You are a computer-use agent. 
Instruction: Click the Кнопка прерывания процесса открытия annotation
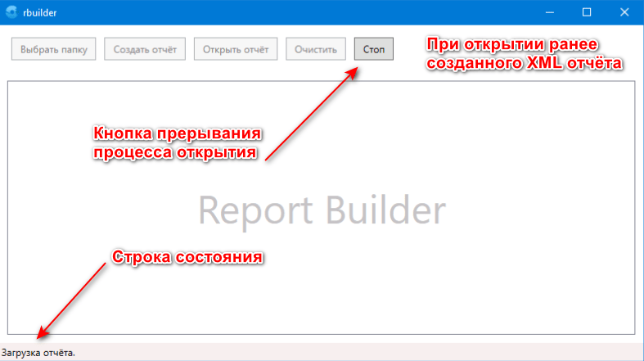click(177, 142)
